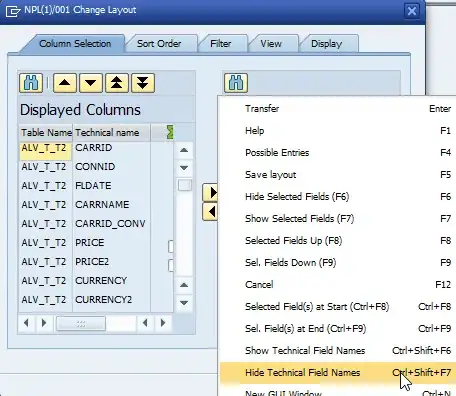This screenshot has height=396, width=456.
Task: Click second left arrow of horizontal scrollbar
Action: pos(145,323)
